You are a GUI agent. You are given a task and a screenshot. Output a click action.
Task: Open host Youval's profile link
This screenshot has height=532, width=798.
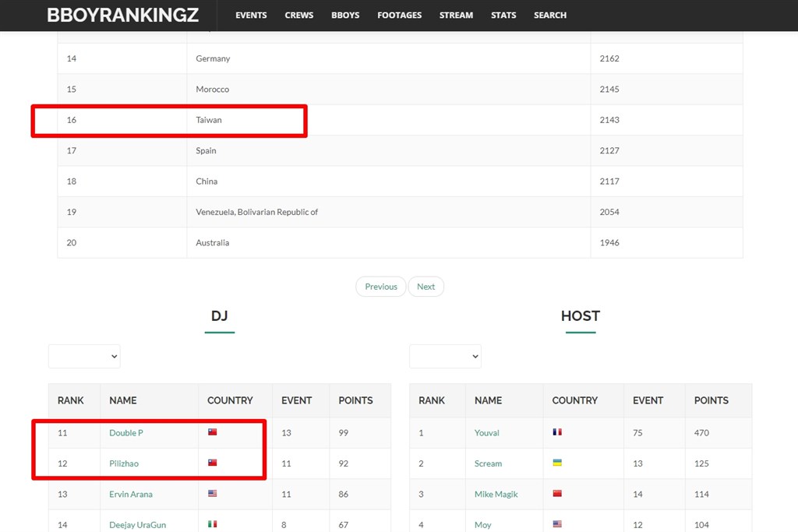coord(486,433)
